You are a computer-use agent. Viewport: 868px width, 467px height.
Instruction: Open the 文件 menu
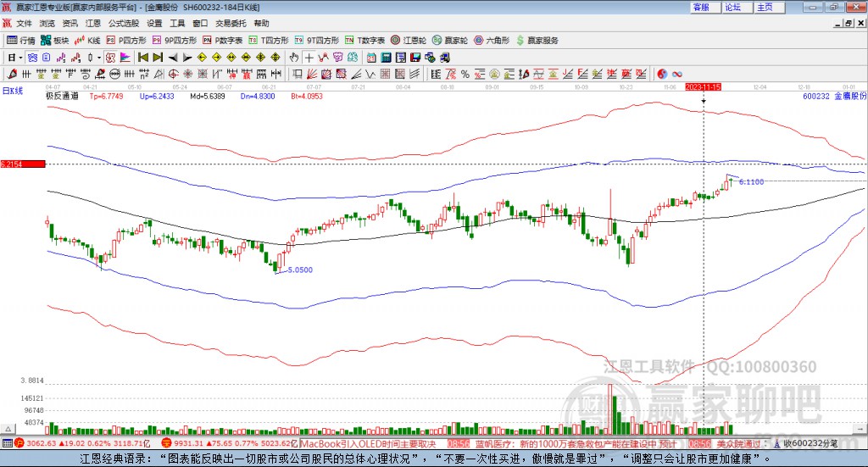[24, 23]
